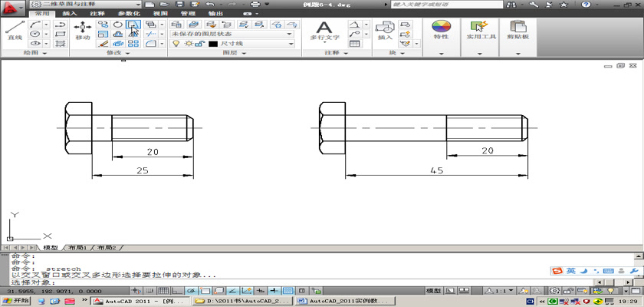Select the Line (直线) drawing tool
The height and width of the screenshot is (307, 644).
coord(14,31)
